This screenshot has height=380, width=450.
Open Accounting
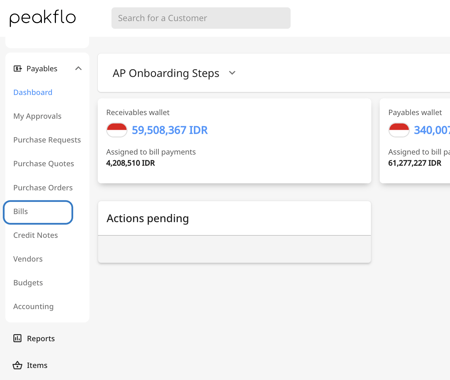point(33,306)
